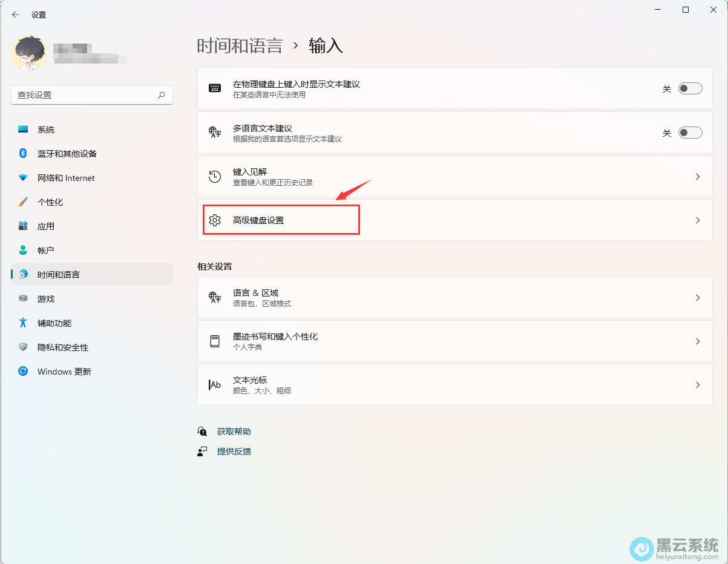Click the search magnifier icon
728x564 pixels.
pyautogui.click(x=162, y=95)
